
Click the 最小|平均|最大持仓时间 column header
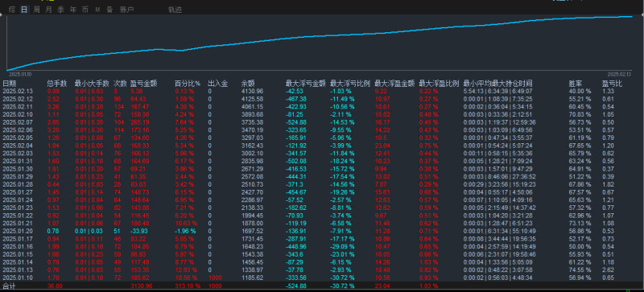pyautogui.click(x=498, y=84)
